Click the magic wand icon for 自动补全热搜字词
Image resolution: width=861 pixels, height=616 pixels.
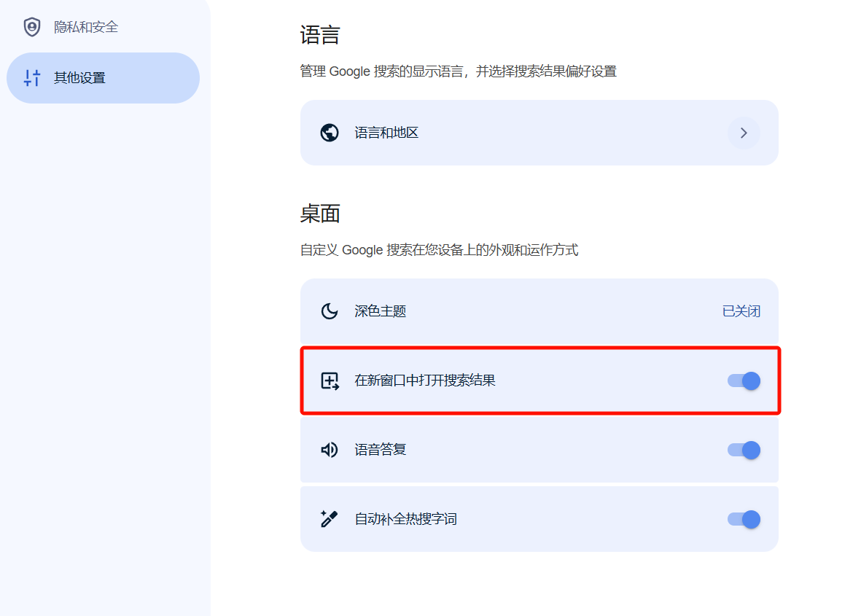(329, 519)
